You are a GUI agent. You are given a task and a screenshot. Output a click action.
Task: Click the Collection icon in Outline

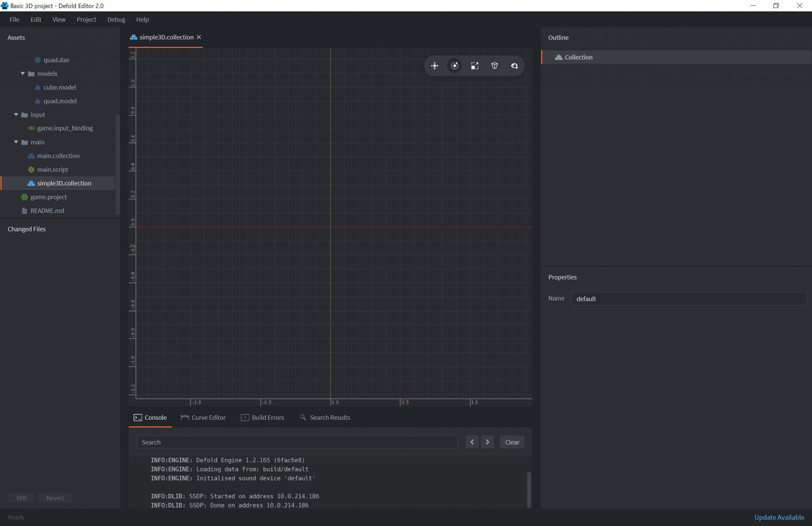(559, 57)
